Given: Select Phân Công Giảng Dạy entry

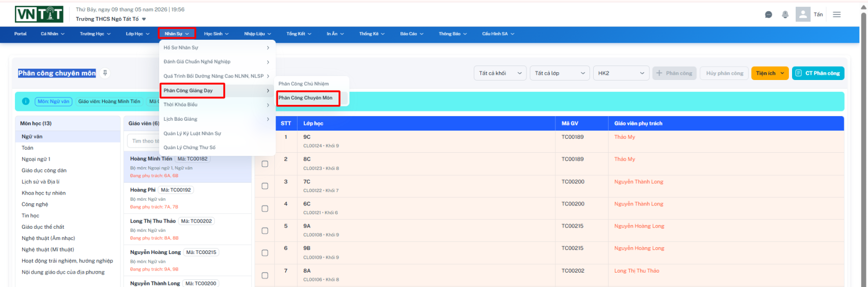Looking at the screenshot, I should click(217, 90).
